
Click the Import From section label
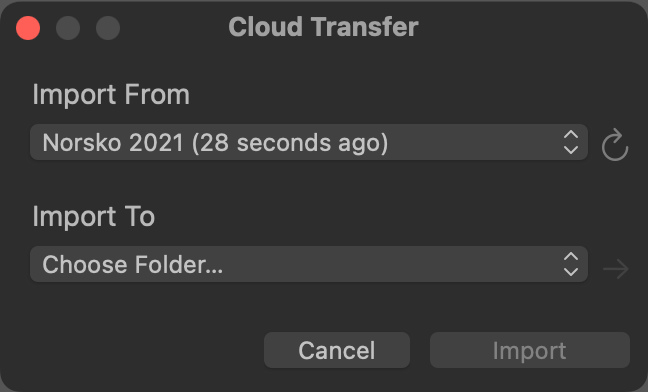(111, 95)
